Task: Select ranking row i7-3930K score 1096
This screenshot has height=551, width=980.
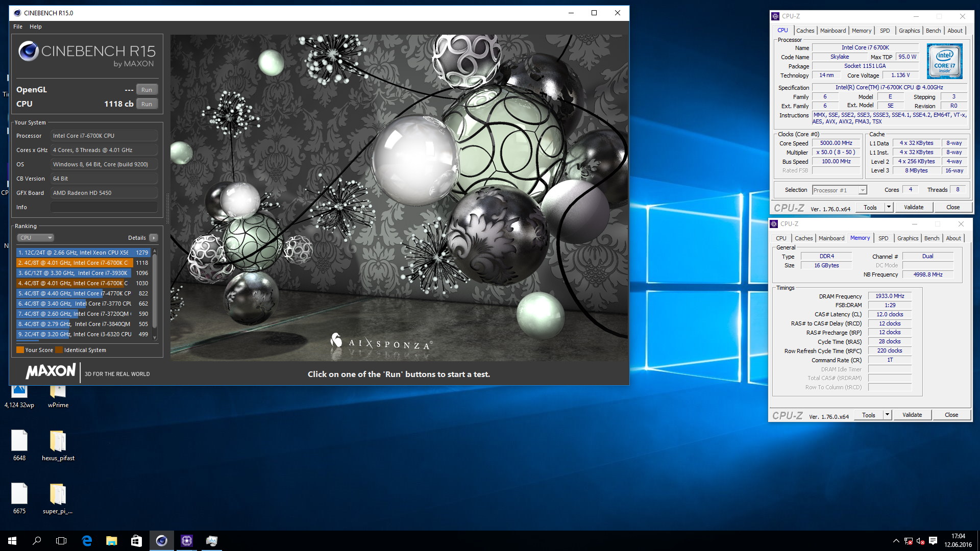Action: tap(83, 273)
